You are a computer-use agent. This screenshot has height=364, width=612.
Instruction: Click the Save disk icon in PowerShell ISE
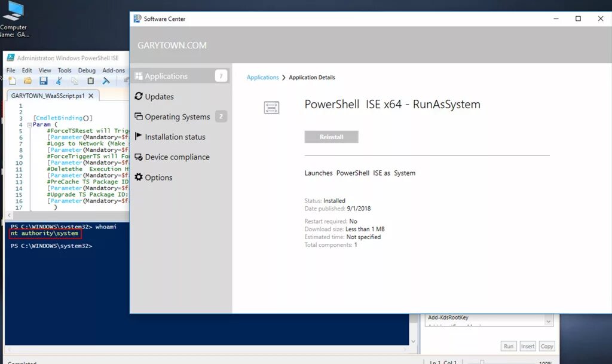pyautogui.click(x=43, y=81)
